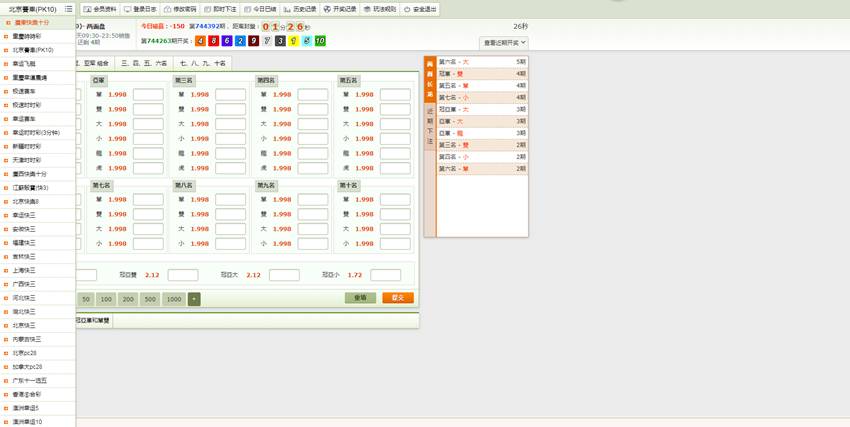Image resolution: width=850 pixels, height=427 pixels.
Task: Select 重庆时时彩 in the game sidebar
Action: (38, 36)
